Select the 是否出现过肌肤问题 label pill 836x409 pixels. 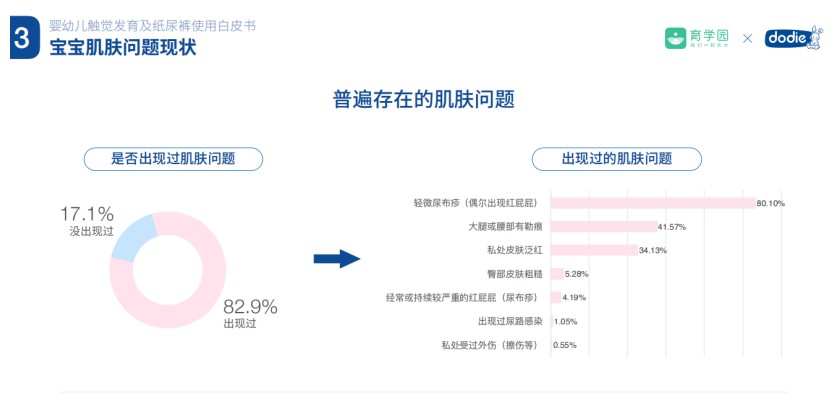click(x=173, y=158)
